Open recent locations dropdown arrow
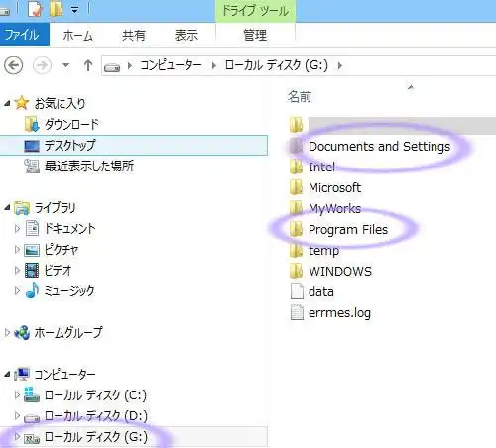496x448 pixels. [x=65, y=65]
